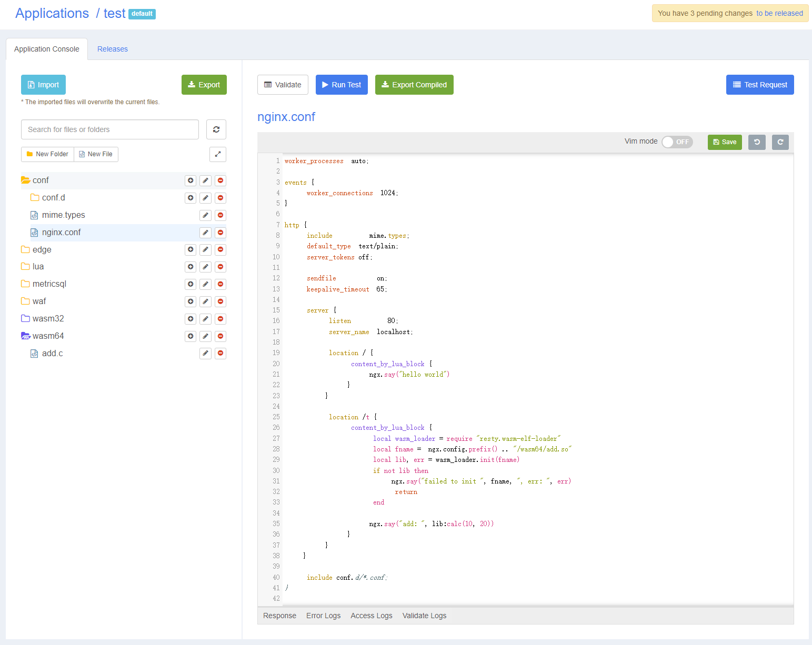Viewport: 812px width, 645px height.
Task: Click Export Compiled
Action: 414,85
